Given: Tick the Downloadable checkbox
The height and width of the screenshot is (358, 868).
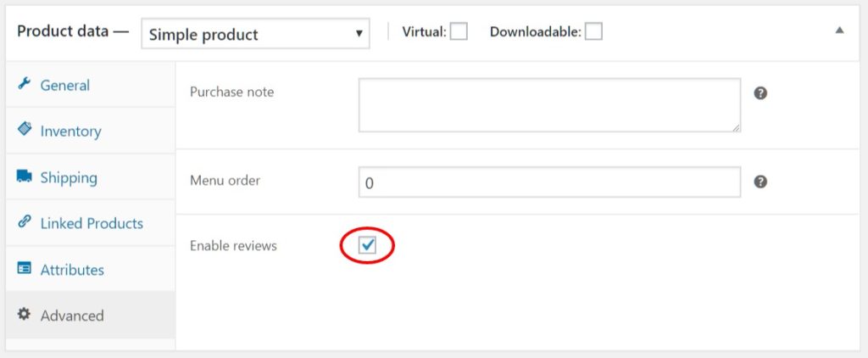Looking at the screenshot, I should click(593, 31).
